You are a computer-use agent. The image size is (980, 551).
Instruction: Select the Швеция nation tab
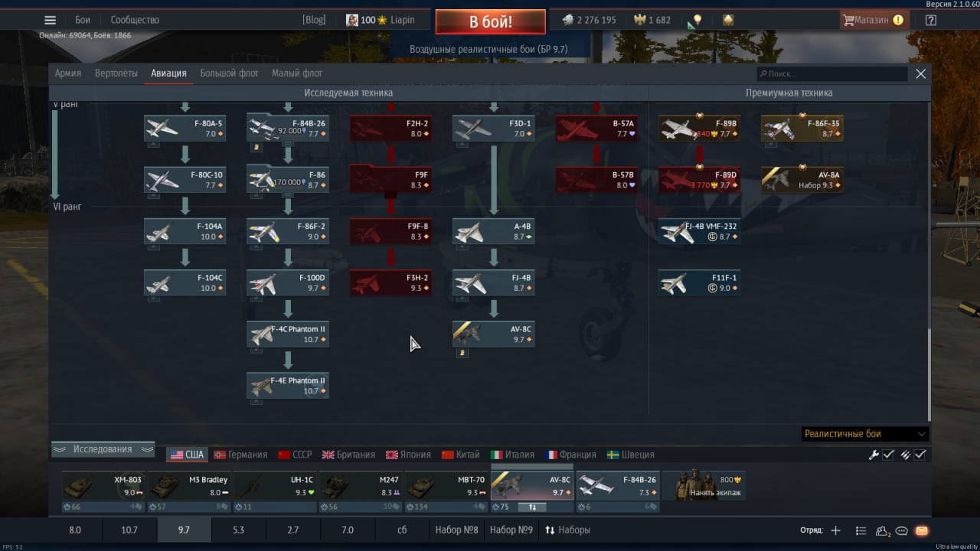tap(631, 455)
